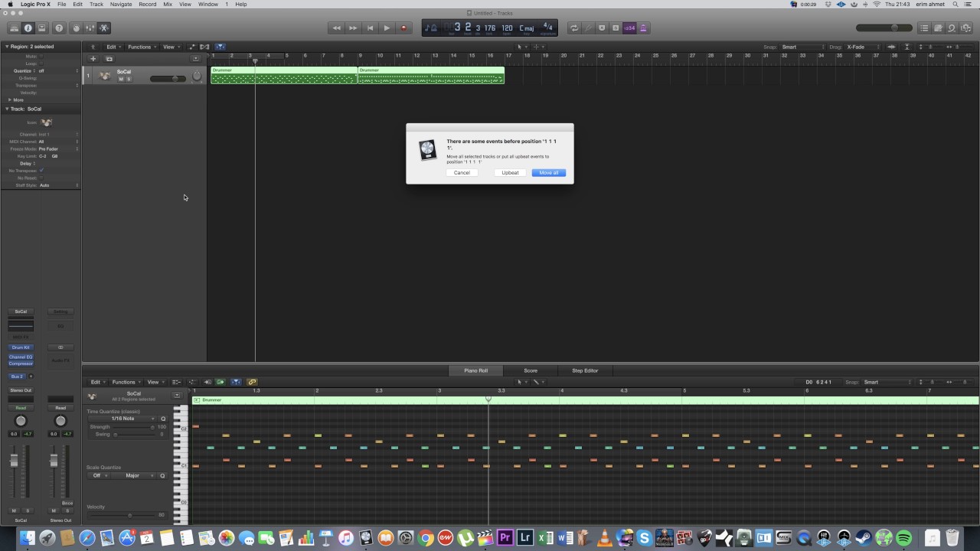Screen dimensions: 980x551
Task: Click the tempo 120 display field
Action: [x=507, y=28]
